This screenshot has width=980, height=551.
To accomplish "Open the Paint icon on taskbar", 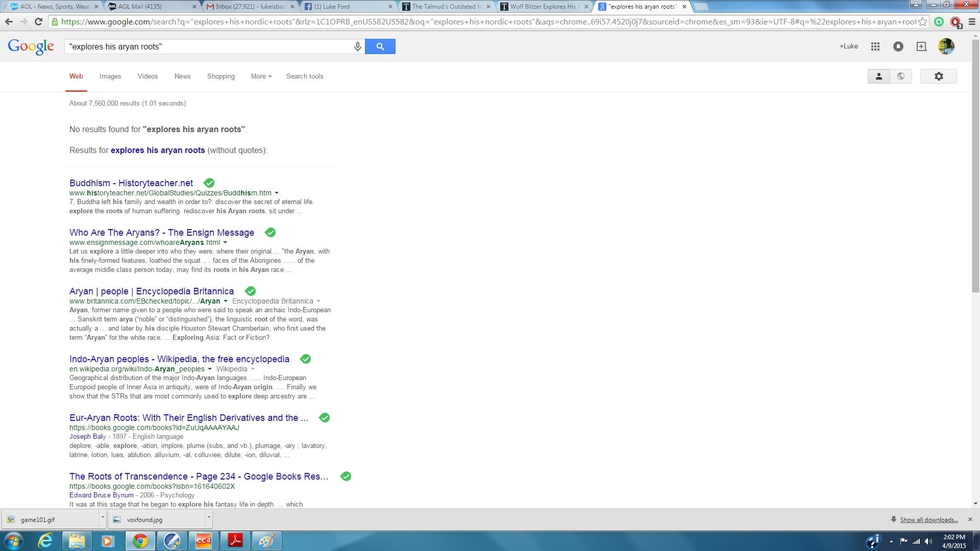I will click(x=266, y=541).
